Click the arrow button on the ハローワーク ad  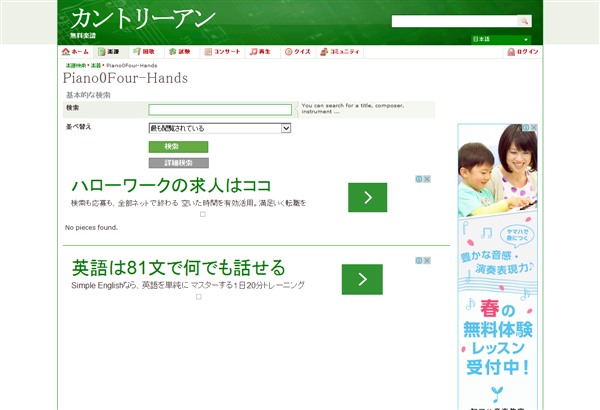(367, 198)
